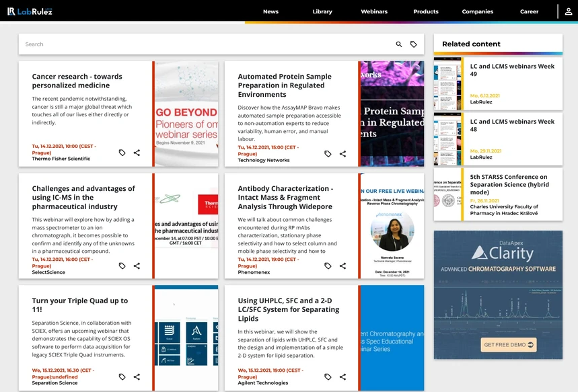The height and width of the screenshot is (392, 578).
Task: Open the News menu
Action: coord(270,11)
